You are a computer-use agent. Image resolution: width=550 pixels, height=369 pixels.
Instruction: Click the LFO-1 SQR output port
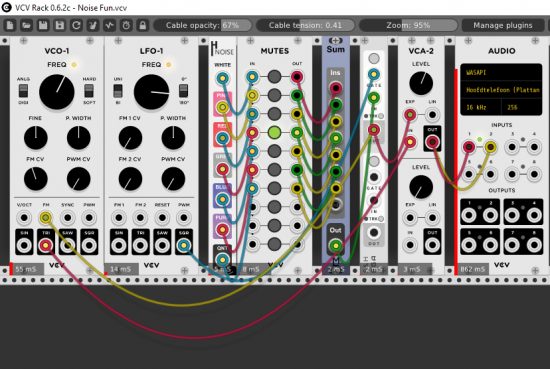[x=184, y=245]
